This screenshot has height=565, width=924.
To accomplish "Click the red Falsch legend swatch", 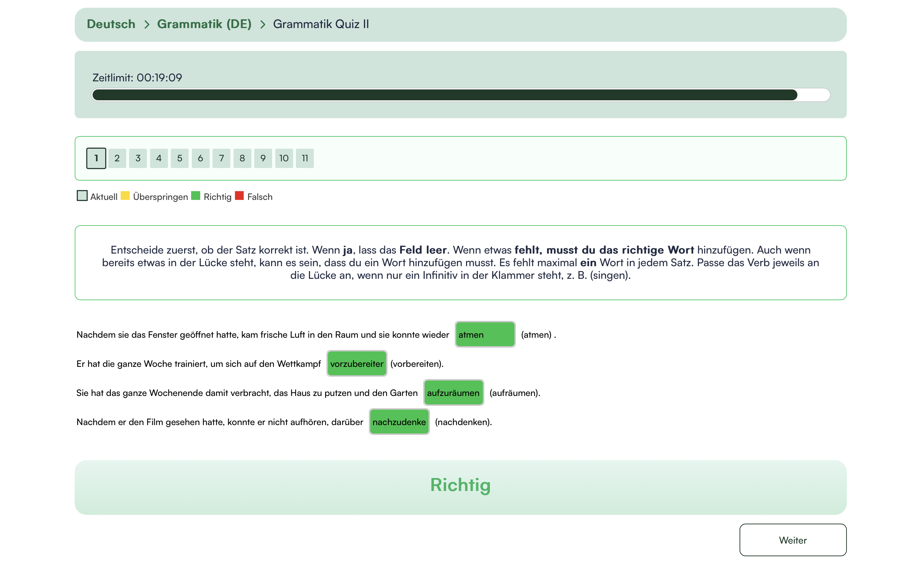I will click(x=239, y=196).
